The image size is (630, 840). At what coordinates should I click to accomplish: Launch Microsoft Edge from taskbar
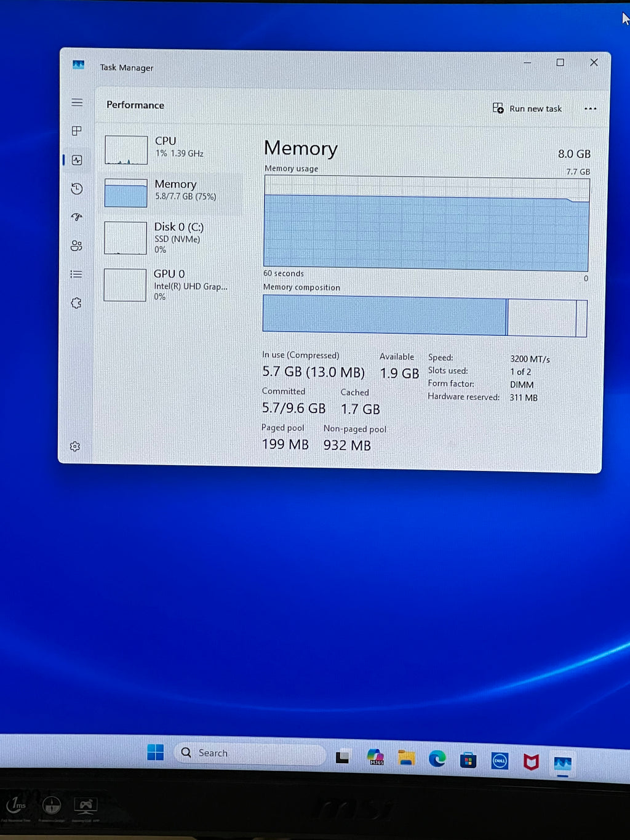[x=437, y=759]
